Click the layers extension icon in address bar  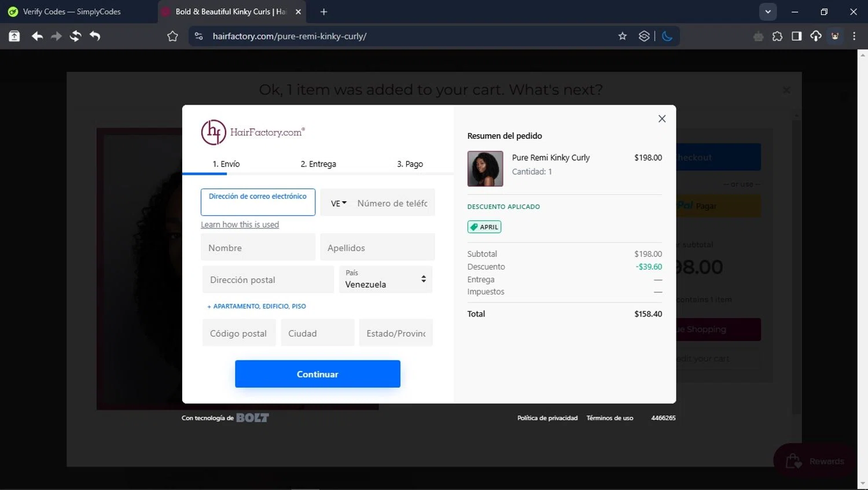point(644,36)
